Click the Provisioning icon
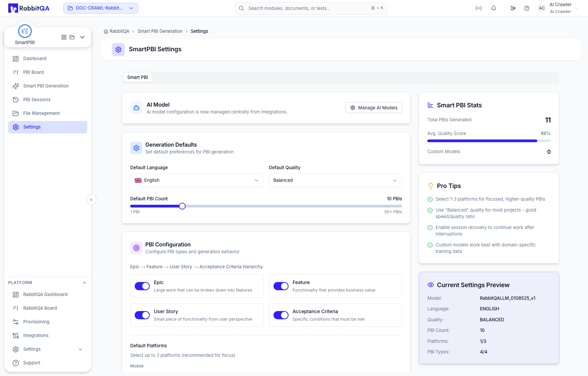The width and height of the screenshot is (588, 376). (x=16, y=322)
